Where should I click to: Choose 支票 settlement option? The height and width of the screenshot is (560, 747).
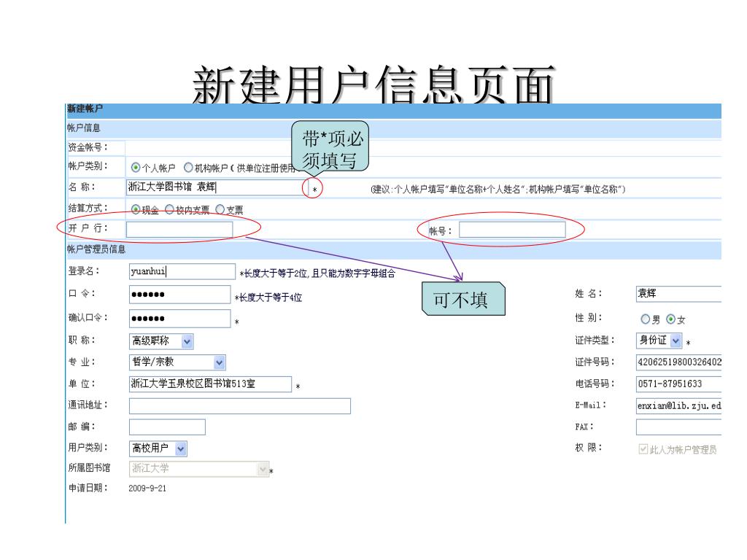pos(220,209)
